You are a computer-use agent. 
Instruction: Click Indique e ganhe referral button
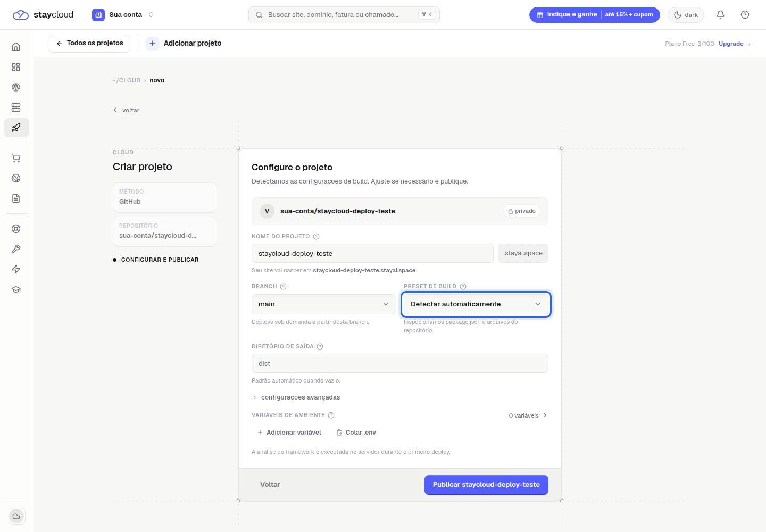coord(595,15)
